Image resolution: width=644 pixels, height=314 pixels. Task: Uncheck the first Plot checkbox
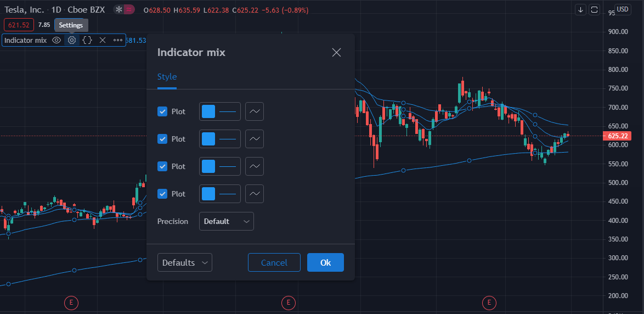click(x=162, y=111)
